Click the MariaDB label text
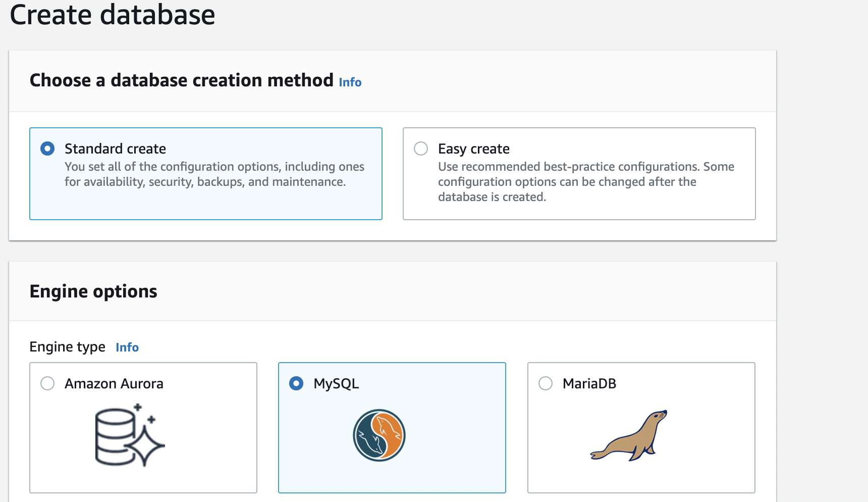This screenshot has width=868, height=502. [x=589, y=384]
